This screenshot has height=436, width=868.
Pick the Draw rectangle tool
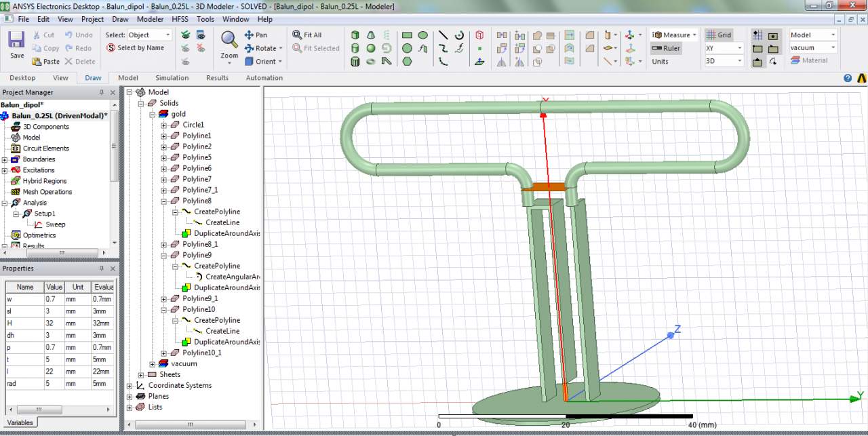[407, 35]
